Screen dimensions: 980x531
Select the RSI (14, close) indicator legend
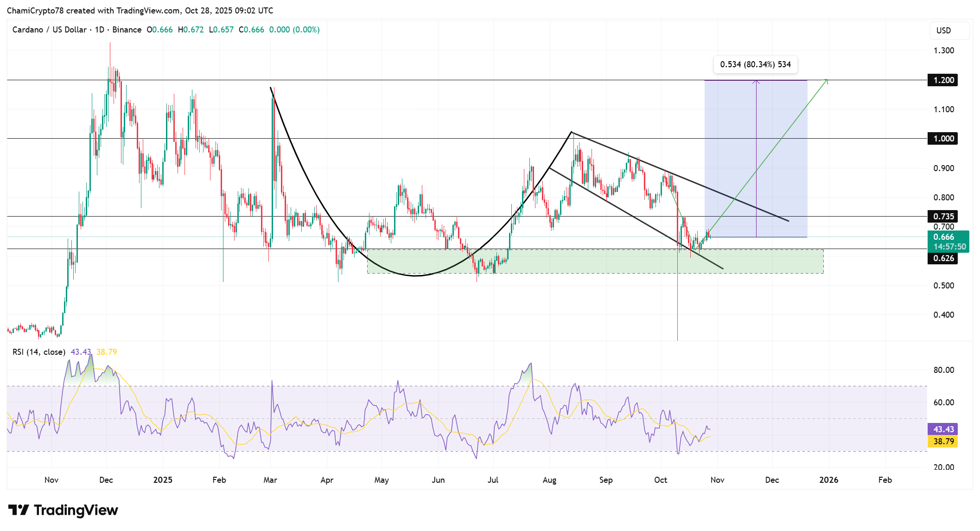click(39, 352)
